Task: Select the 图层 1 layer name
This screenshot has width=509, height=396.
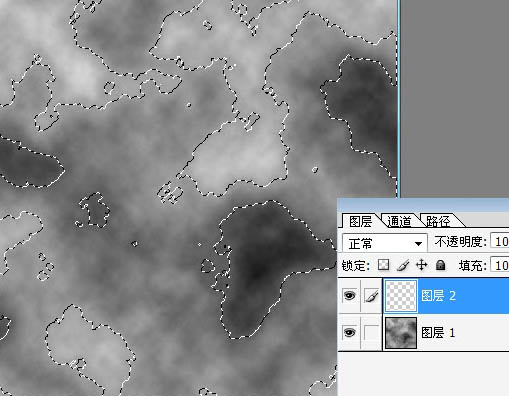Action: click(438, 333)
